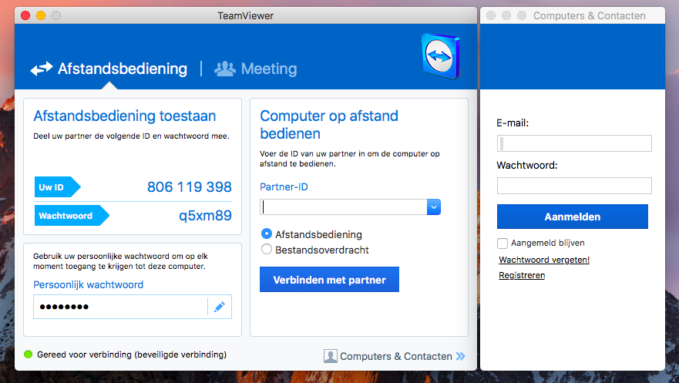This screenshot has height=383, width=679.
Task: Click the Gereed voor verbinding status text
Action: (132, 354)
